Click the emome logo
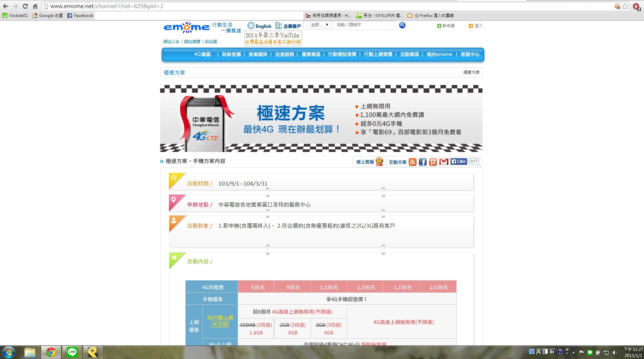 pyautogui.click(x=187, y=28)
